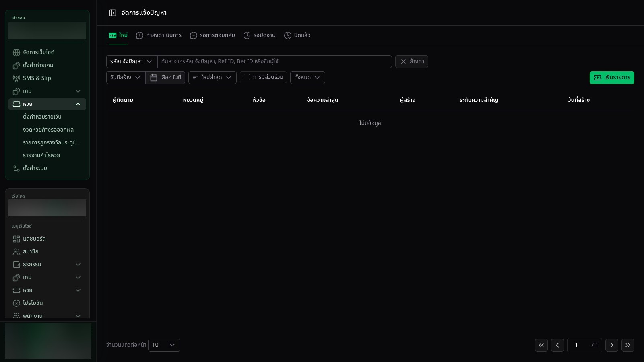Open the ใหม่ล่าสุด sort dropdown
644x362 pixels.
[213, 78]
